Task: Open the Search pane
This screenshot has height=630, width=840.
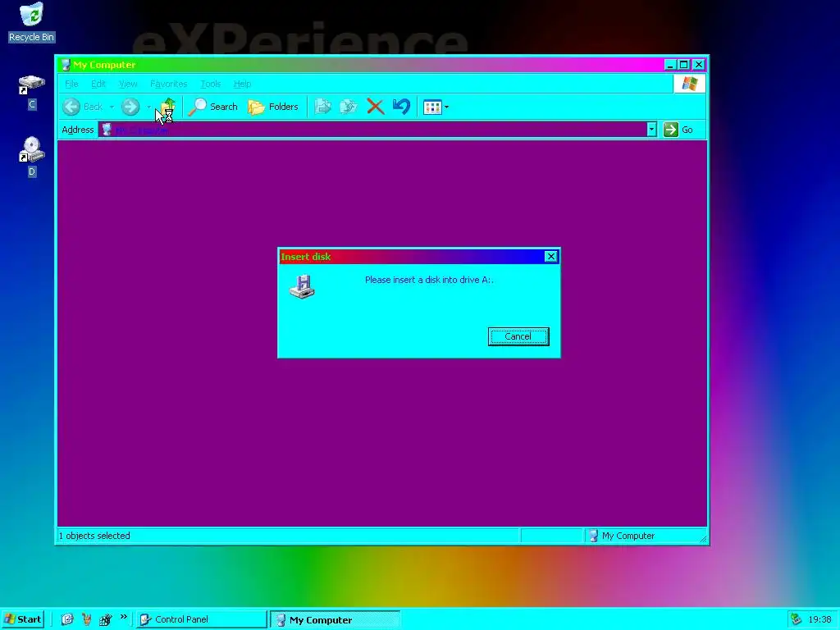Action: (x=213, y=107)
